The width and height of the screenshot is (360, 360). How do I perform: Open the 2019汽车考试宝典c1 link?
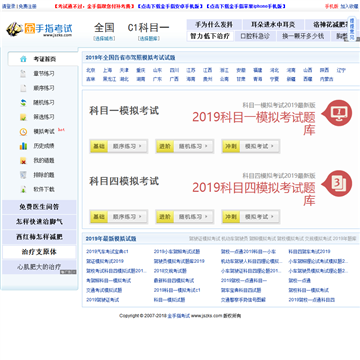(x=107, y=251)
